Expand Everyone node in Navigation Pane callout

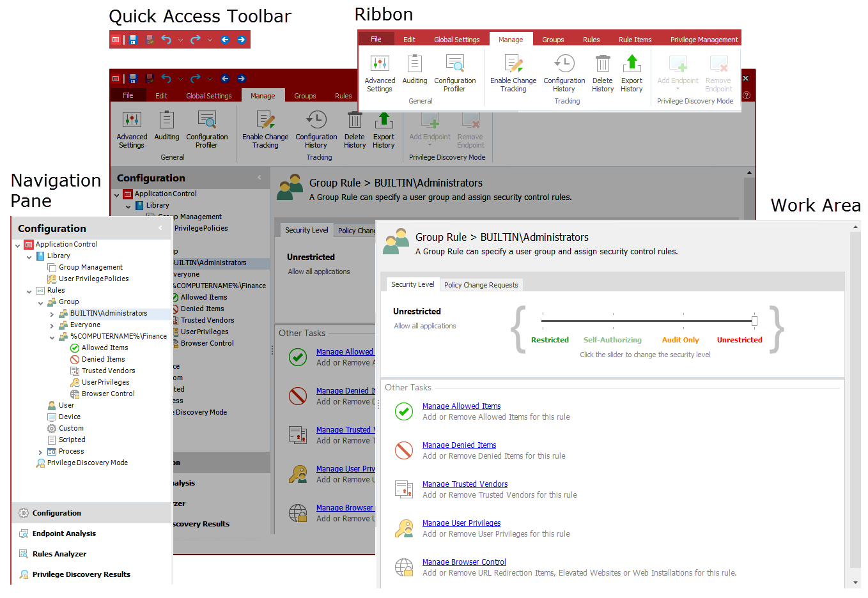[52, 326]
